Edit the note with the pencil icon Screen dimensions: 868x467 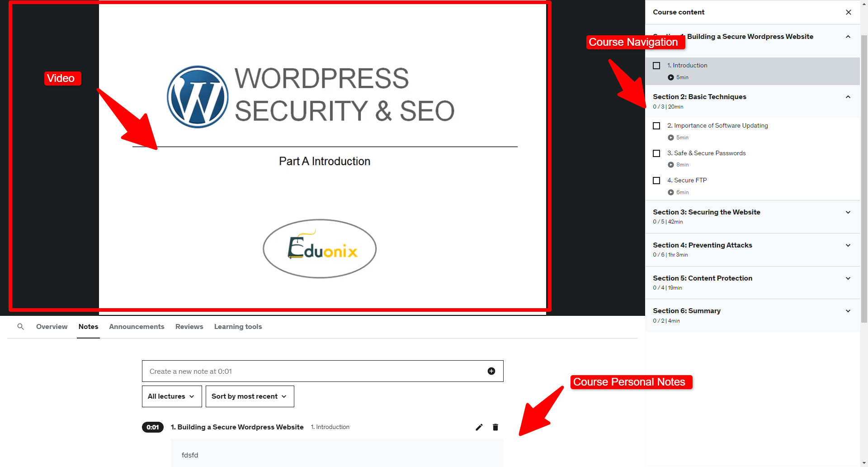click(479, 427)
